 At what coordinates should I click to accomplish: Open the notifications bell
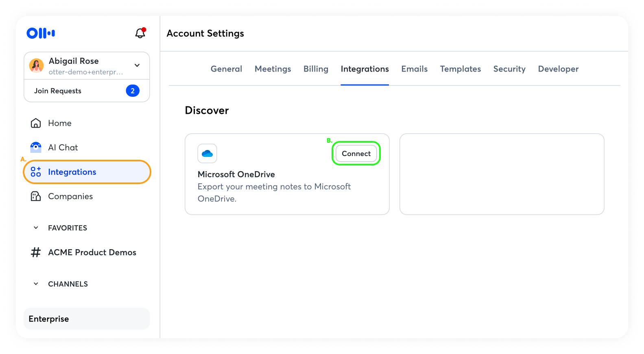pos(140,33)
